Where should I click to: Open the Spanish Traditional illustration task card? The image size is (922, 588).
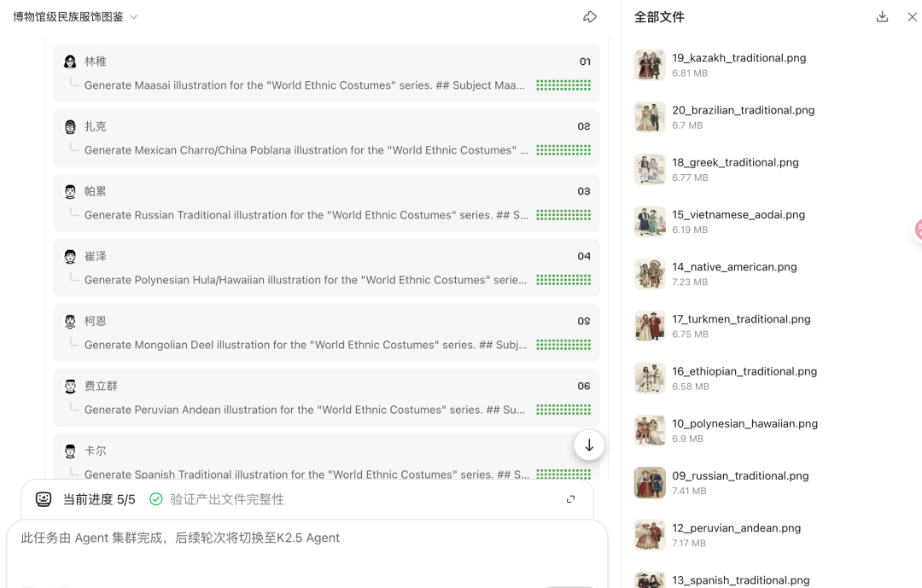[x=326, y=457]
